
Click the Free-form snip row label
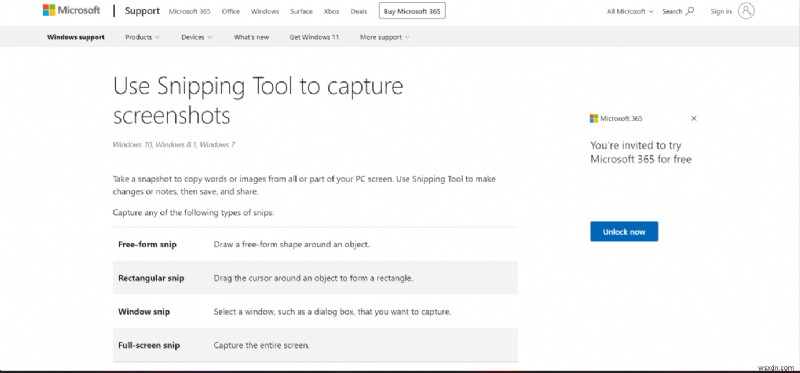coord(147,244)
